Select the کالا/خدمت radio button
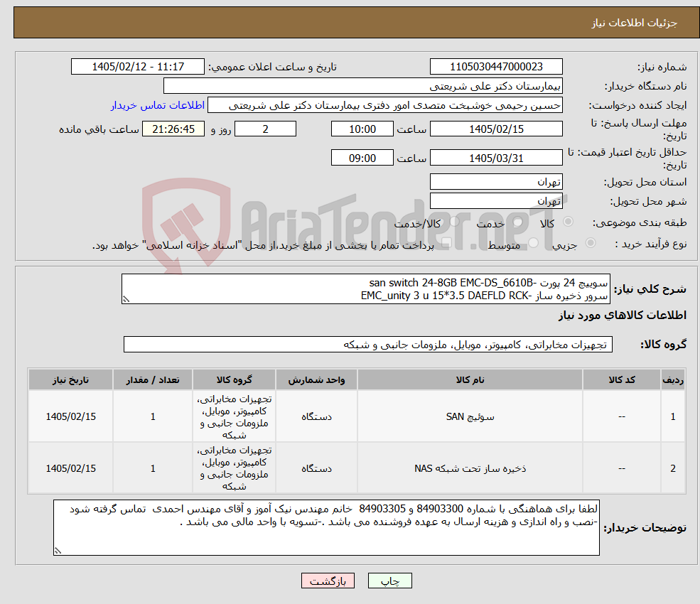 coord(454,222)
